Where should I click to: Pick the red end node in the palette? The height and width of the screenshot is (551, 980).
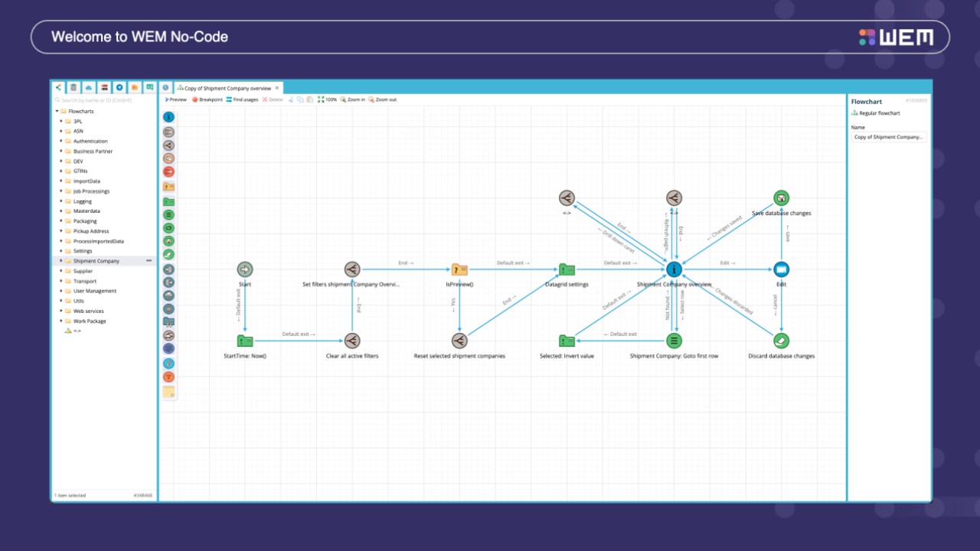168,171
